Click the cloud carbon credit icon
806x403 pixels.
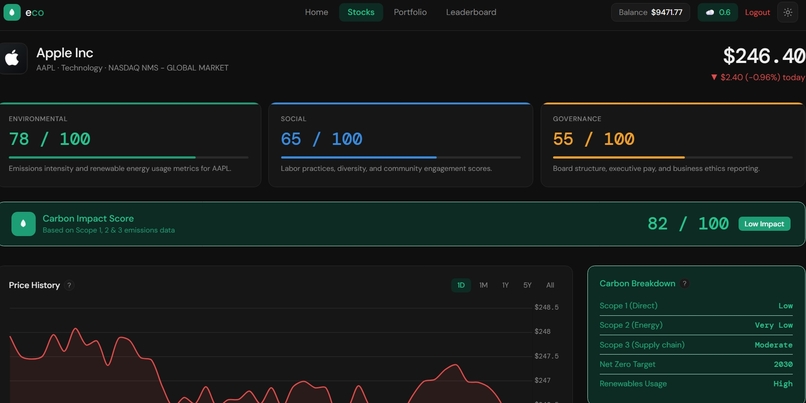point(710,12)
